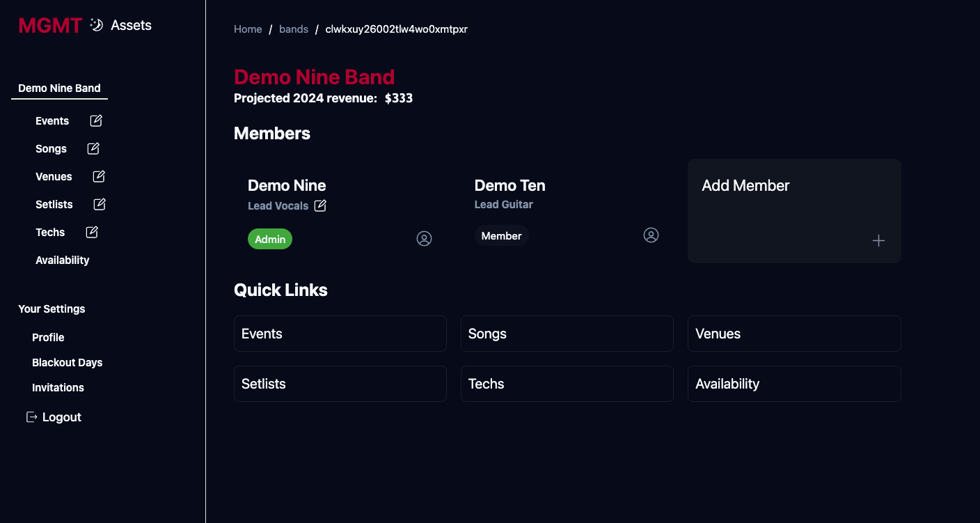This screenshot has height=523, width=980.
Task: Click the Your Settings heading
Action: tap(52, 309)
